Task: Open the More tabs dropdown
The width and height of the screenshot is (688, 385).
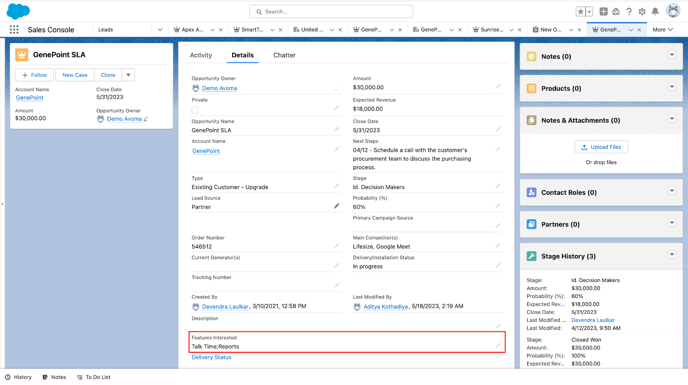Action: coord(663,29)
